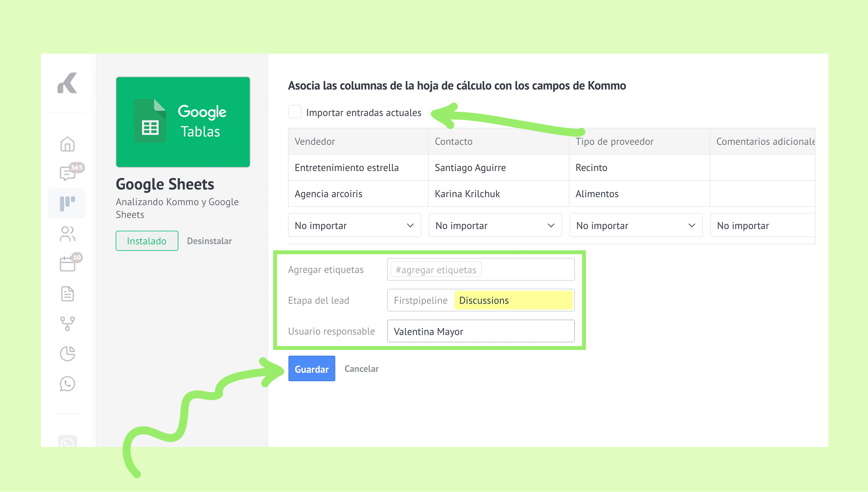
Task: Open the WhatsApp phone chat icon
Action: click(x=67, y=384)
